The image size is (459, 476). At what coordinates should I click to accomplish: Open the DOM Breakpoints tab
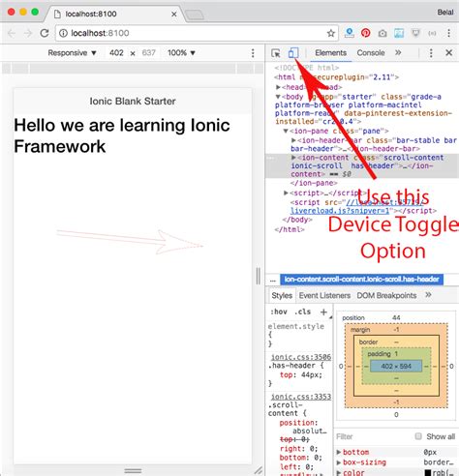[x=386, y=295]
